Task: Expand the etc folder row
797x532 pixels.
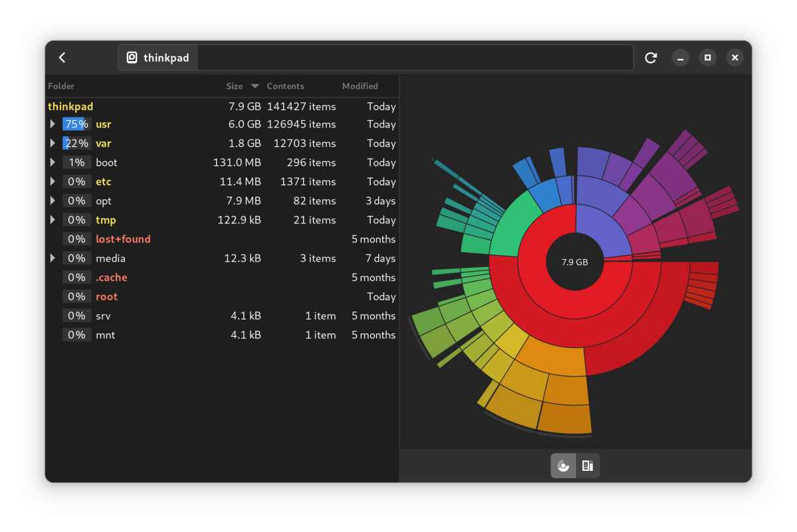Action: [53, 181]
